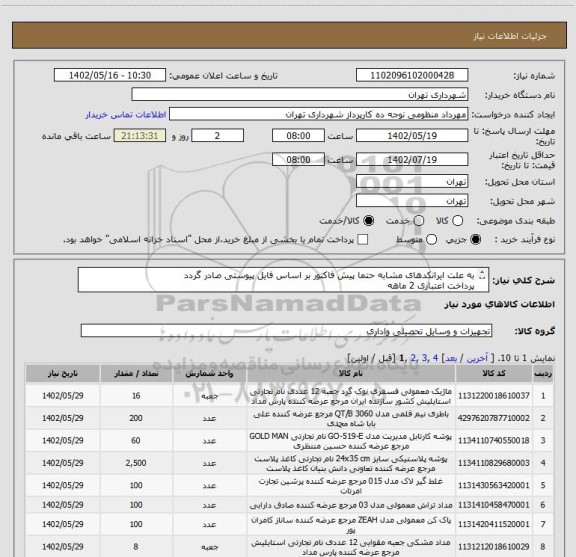Click the تاریخ نیاز column header
The height and width of the screenshot is (557, 576).
[x=62, y=373]
